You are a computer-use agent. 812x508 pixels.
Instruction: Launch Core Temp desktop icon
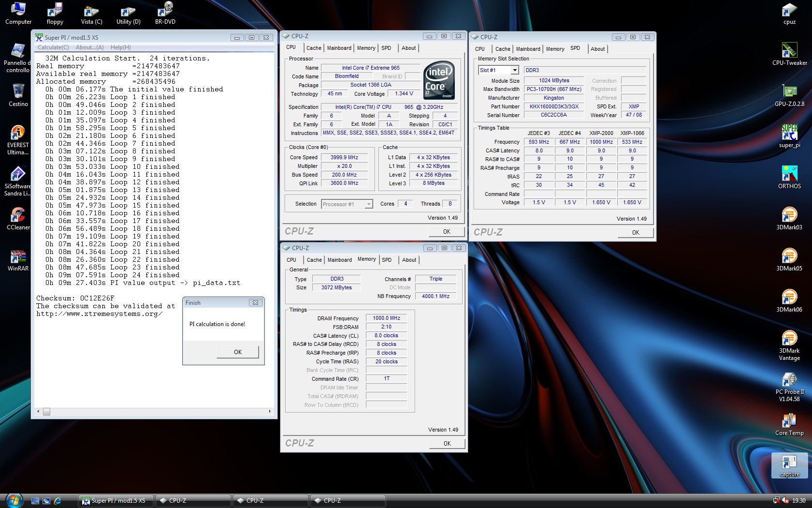(x=789, y=424)
